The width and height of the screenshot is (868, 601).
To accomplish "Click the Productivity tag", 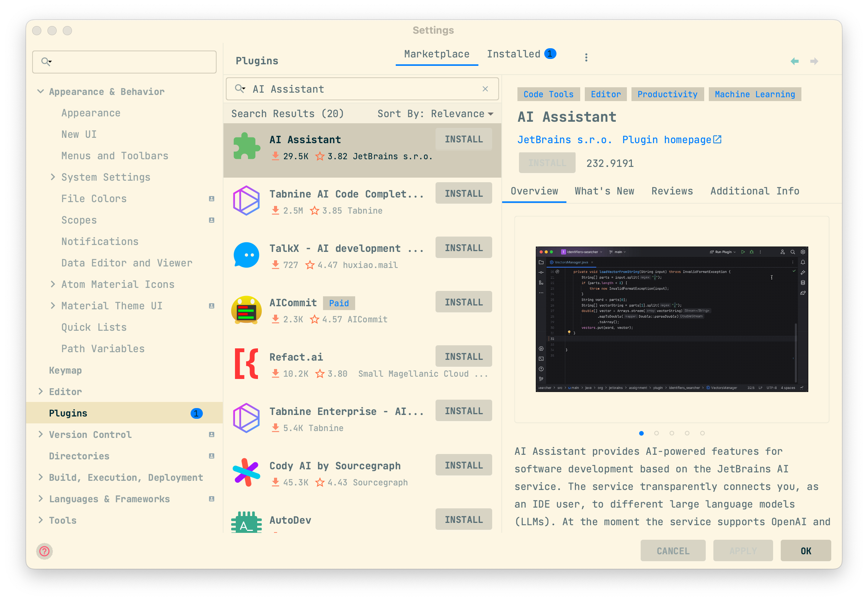I will coord(667,94).
